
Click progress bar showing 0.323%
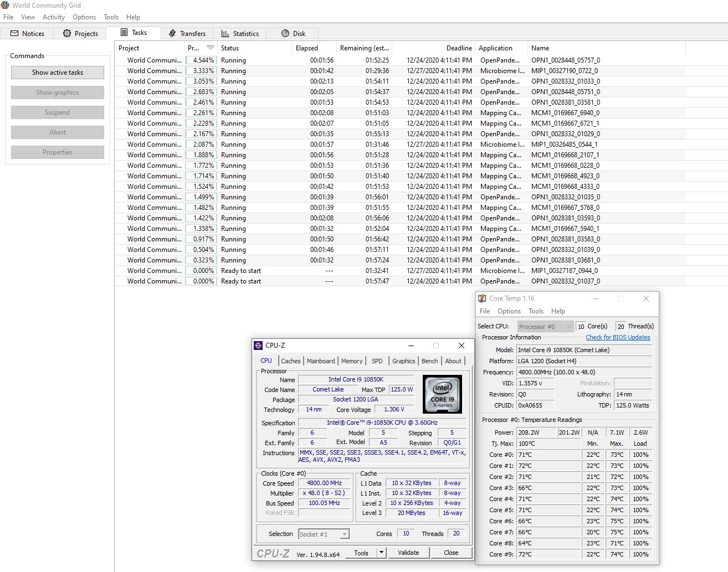point(201,260)
